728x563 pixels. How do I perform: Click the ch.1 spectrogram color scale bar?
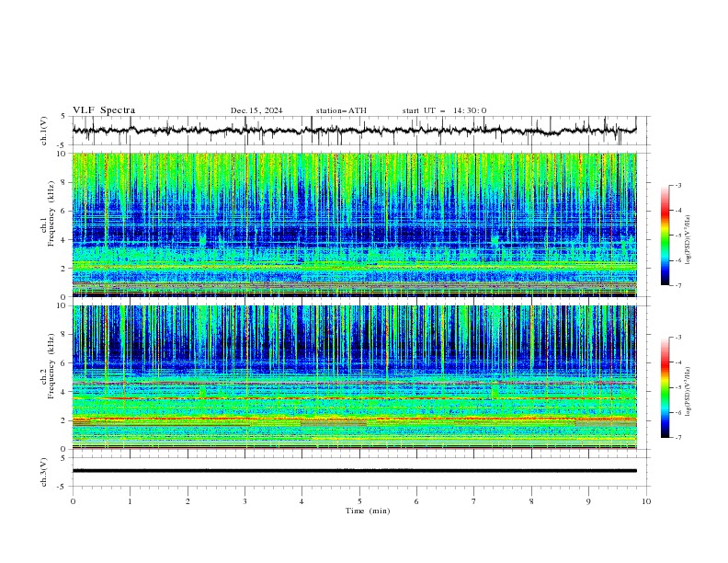pyautogui.click(x=665, y=236)
